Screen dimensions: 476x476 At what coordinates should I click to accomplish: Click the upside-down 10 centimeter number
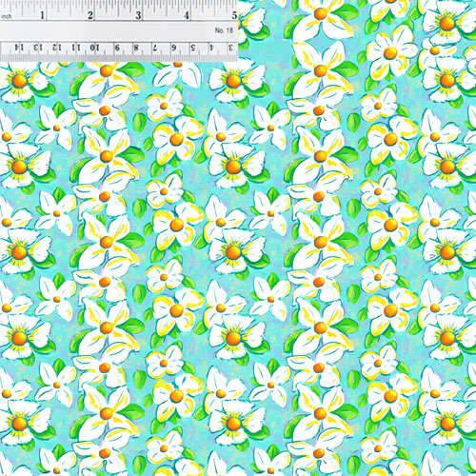[94, 48]
